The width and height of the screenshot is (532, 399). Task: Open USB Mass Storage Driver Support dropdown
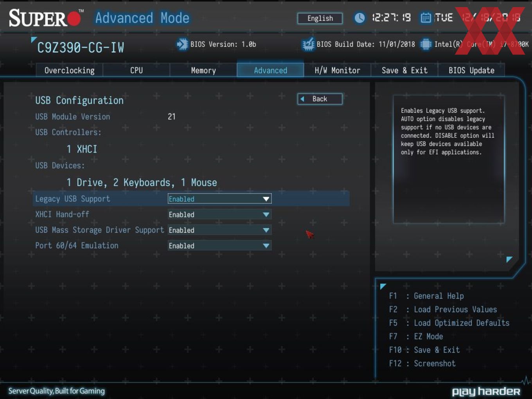(219, 230)
